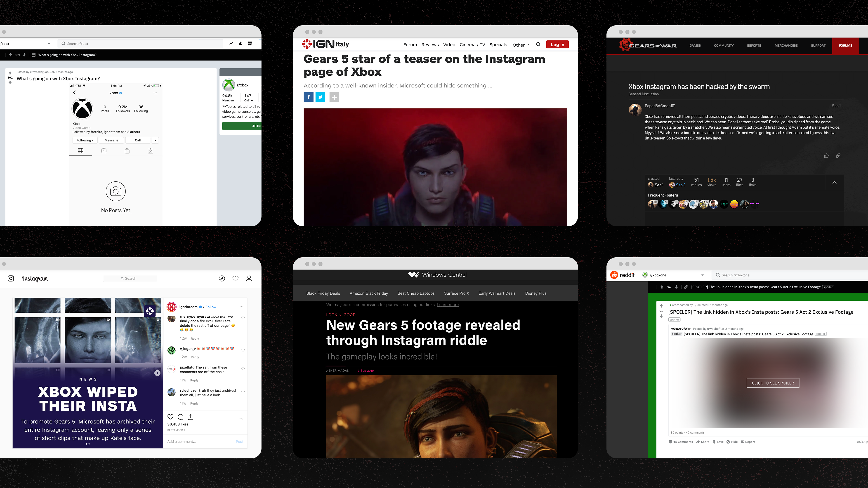The height and width of the screenshot is (488, 868).
Task: Go to next slide of Instagram post
Action: (x=157, y=373)
